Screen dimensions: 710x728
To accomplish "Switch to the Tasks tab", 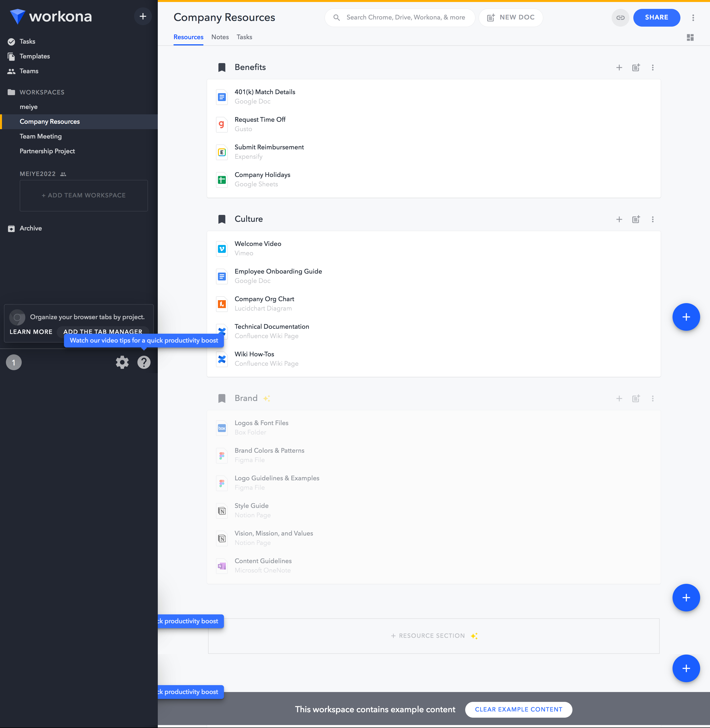I will point(244,37).
